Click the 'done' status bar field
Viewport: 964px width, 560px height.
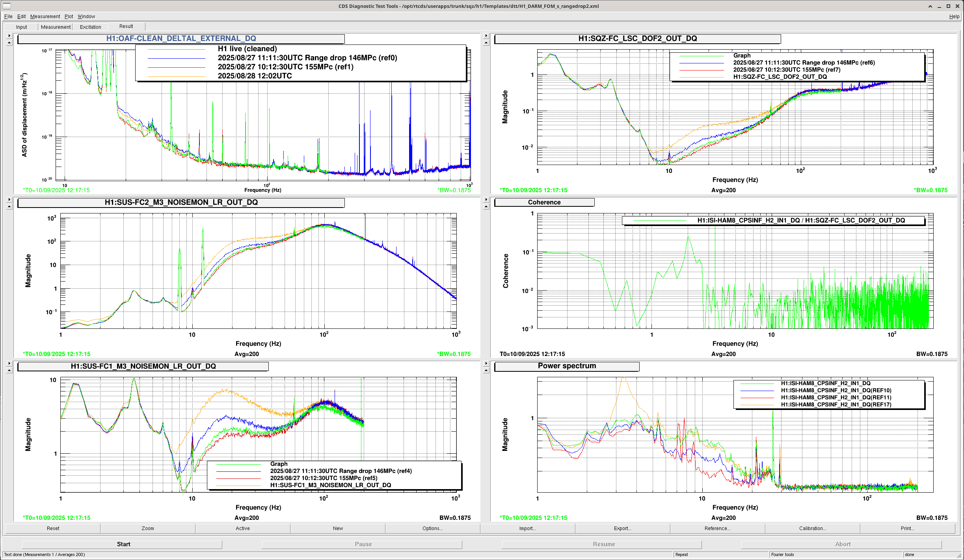(930, 554)
